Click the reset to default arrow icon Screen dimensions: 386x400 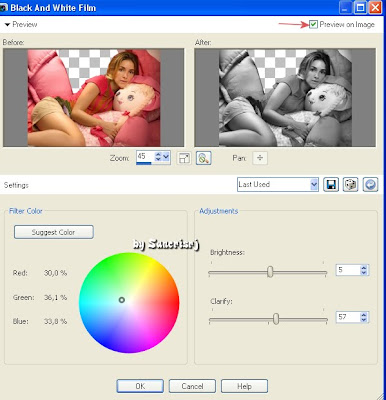370,184
